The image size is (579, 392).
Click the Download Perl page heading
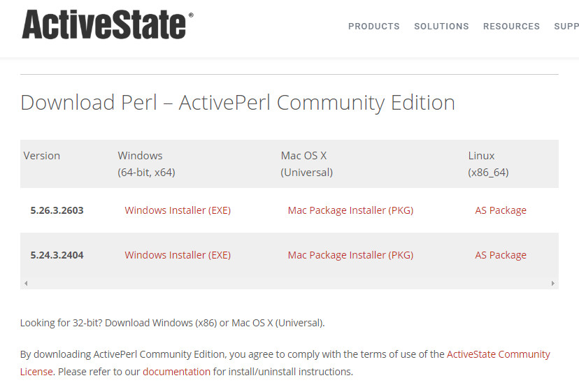(x=237, y=103)
